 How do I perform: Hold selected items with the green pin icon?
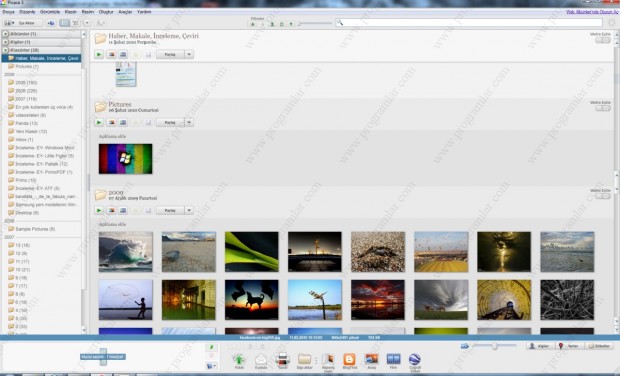click(x=212, y=347)
